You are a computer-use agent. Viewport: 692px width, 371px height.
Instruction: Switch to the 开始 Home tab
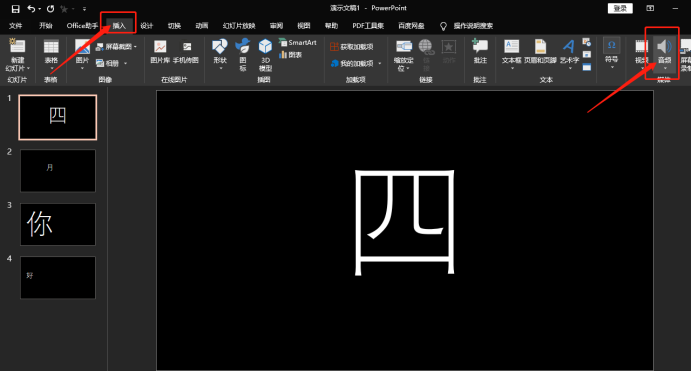click(45, 26)
